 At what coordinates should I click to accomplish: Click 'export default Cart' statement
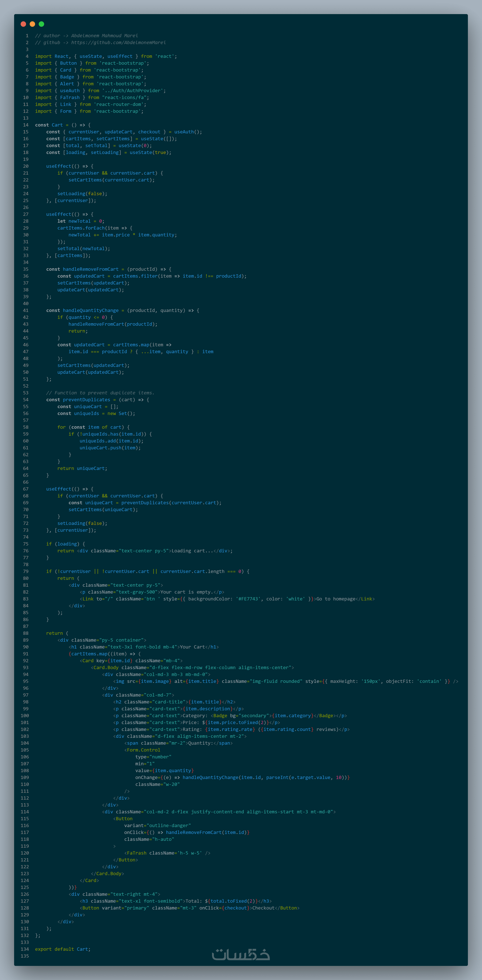[63, 949]
